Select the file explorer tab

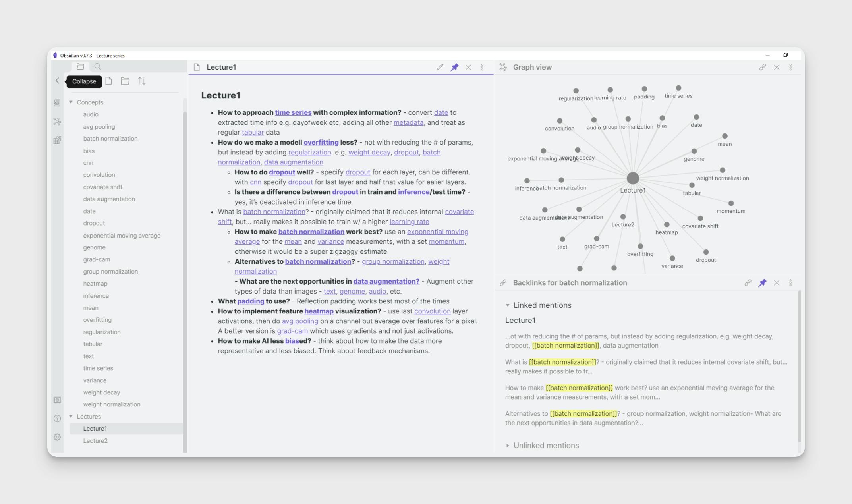pos(80,67)
